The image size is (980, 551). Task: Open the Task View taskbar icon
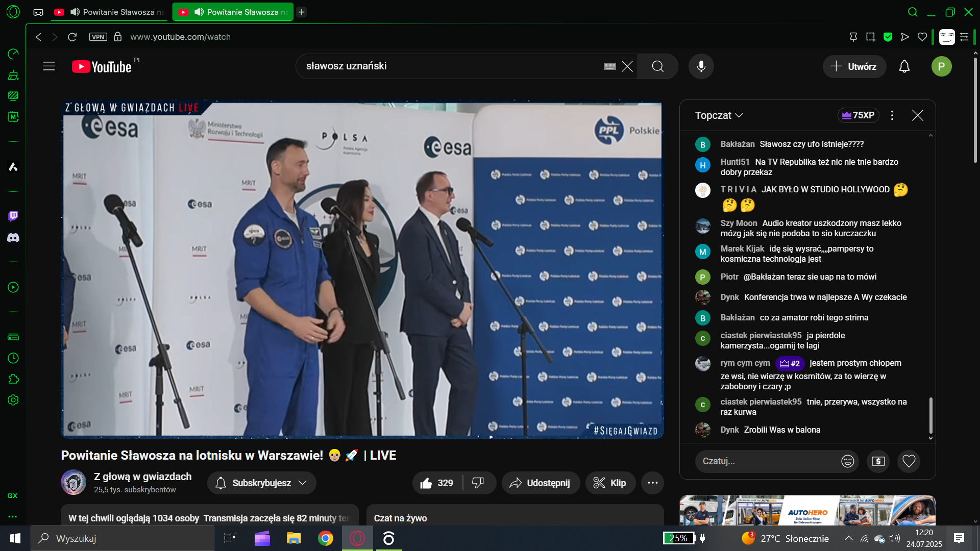pos(230,538)
